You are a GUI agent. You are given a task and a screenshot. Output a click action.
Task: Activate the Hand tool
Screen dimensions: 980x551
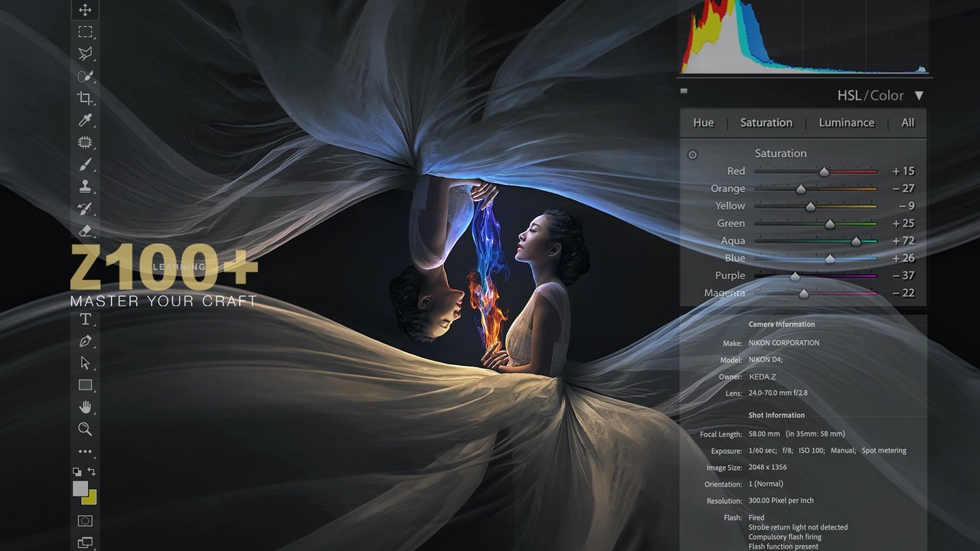(85, 407)
